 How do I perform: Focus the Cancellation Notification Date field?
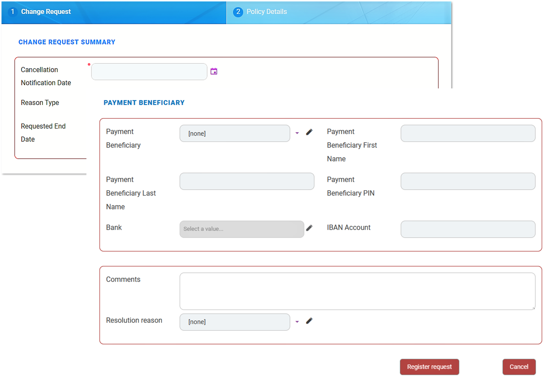[149, 72]
